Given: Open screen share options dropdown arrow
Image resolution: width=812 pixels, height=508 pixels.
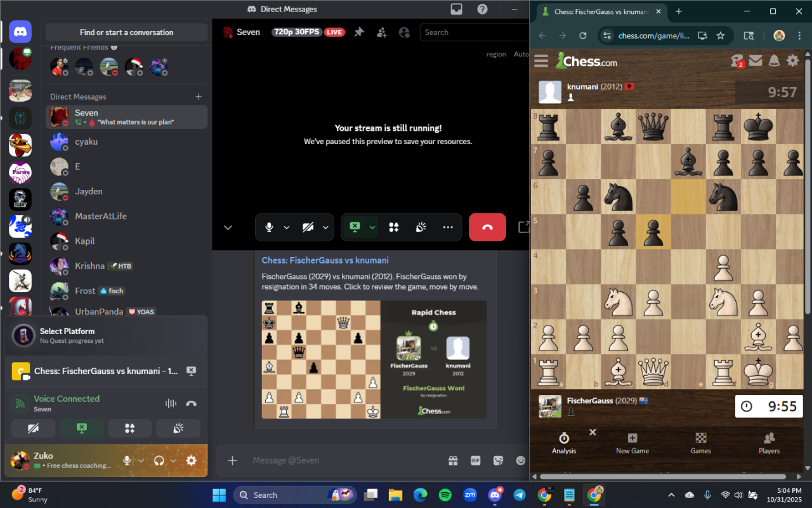Looking at the screenshot, I should (372, 227).
